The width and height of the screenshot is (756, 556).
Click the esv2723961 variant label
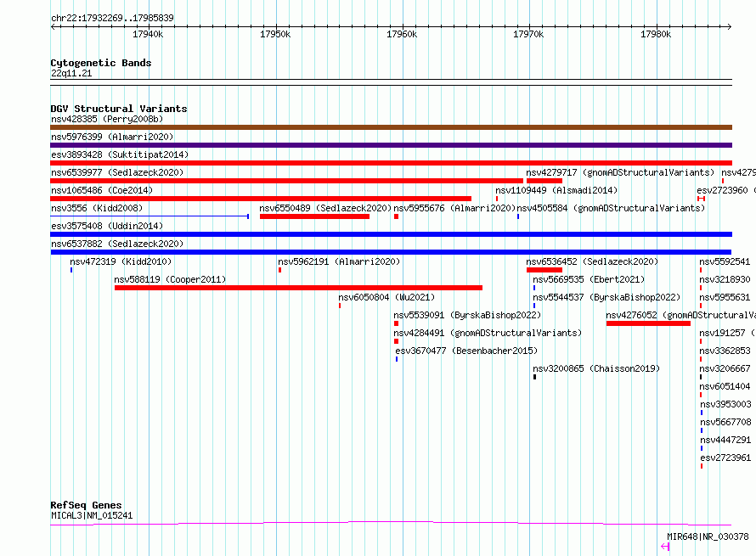725,458
